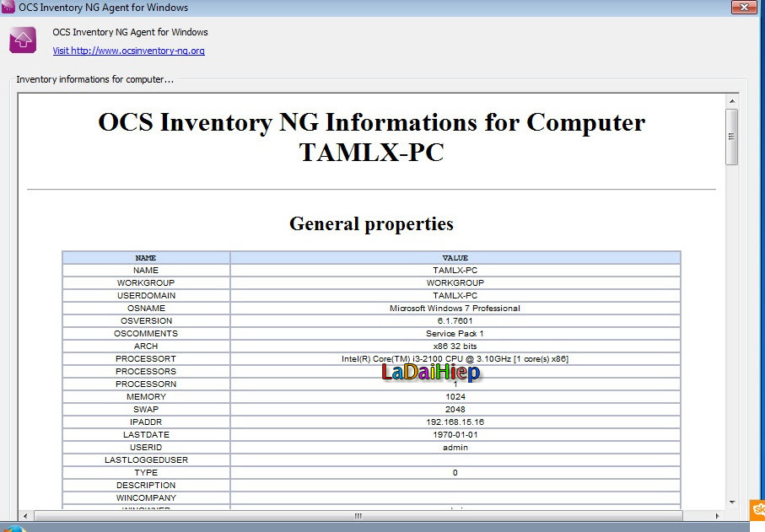
Task: Click the PROCESSORT label cell
Action: point(146,359)
